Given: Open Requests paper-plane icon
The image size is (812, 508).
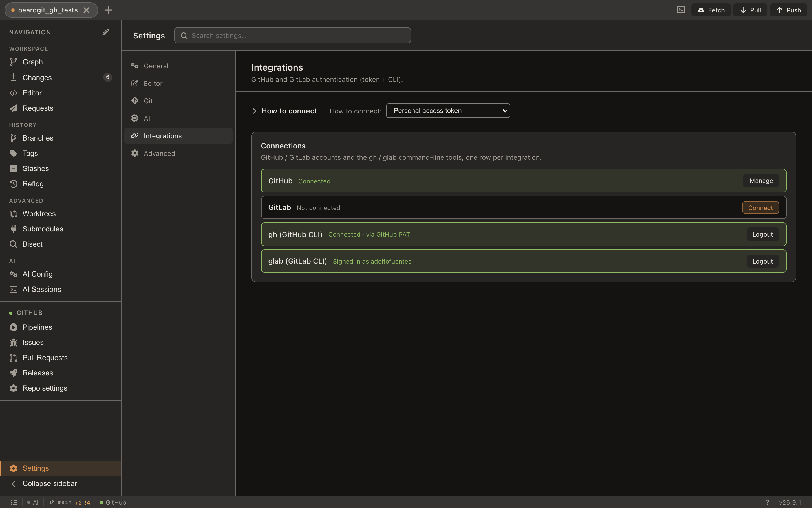Looking at the screenshot, I should (x=14, y=108).
